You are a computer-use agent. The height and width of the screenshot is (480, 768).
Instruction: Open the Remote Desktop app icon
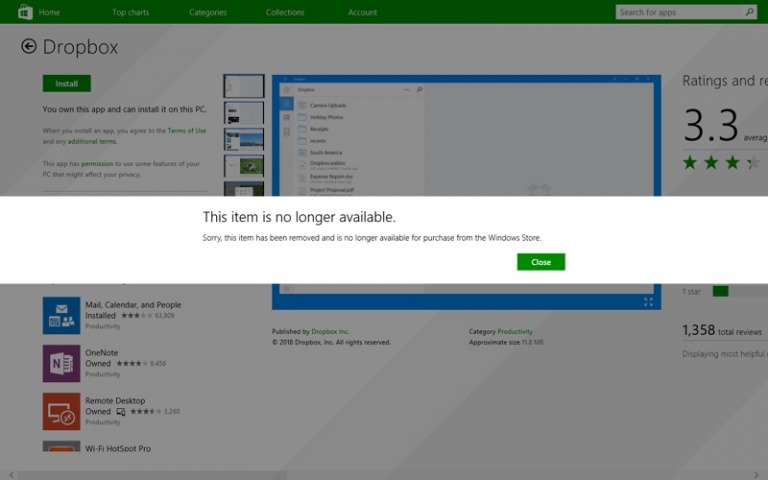coord(61,411)
